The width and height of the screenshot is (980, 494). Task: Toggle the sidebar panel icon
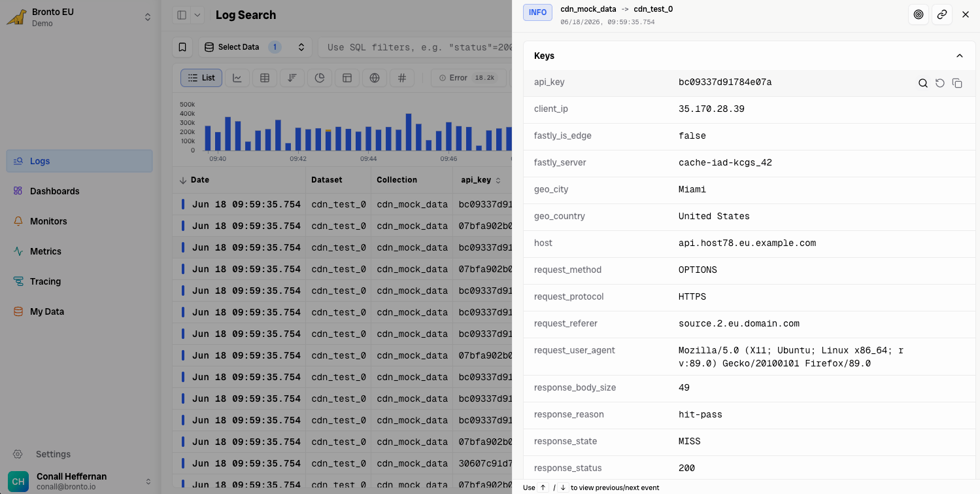182,15
